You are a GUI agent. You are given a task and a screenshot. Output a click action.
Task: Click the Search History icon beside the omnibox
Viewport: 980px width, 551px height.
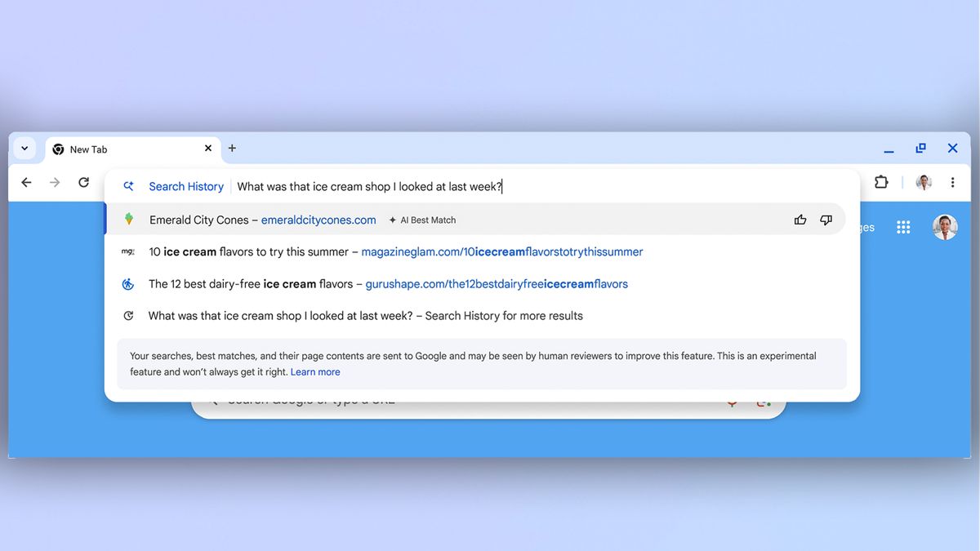(x=128, y=186)
